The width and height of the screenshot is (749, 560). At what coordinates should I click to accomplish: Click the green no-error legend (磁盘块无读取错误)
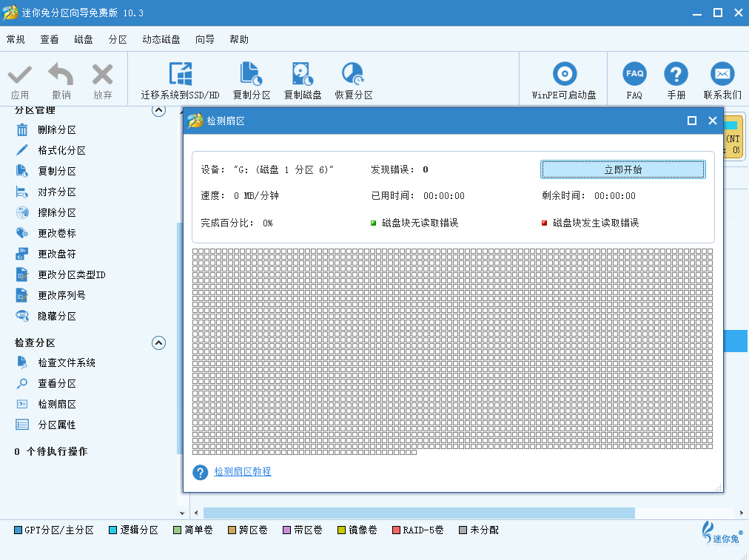point(414,223)
